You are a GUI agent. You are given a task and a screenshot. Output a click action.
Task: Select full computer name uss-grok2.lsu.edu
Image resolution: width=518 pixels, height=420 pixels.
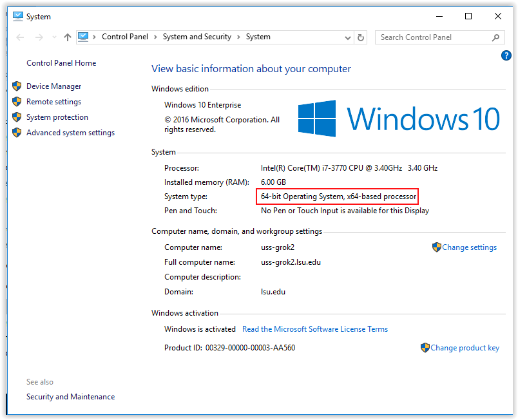(291, 262)
